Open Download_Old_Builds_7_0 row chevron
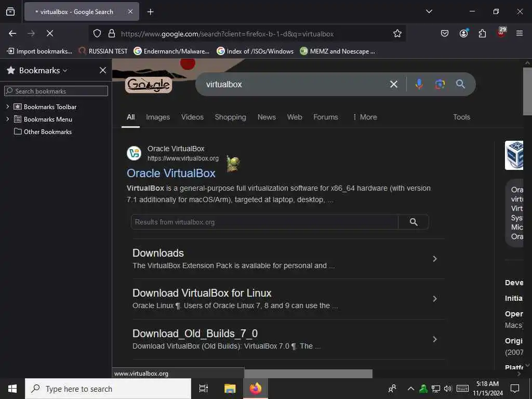532x399 pixels. (435, 339)
